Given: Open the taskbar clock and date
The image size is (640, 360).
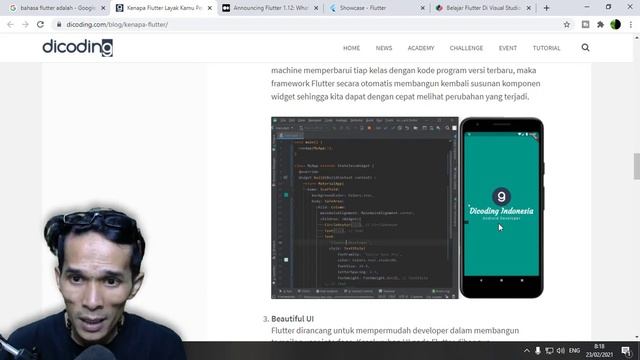Looking at the screenshot, I should 599,351.
